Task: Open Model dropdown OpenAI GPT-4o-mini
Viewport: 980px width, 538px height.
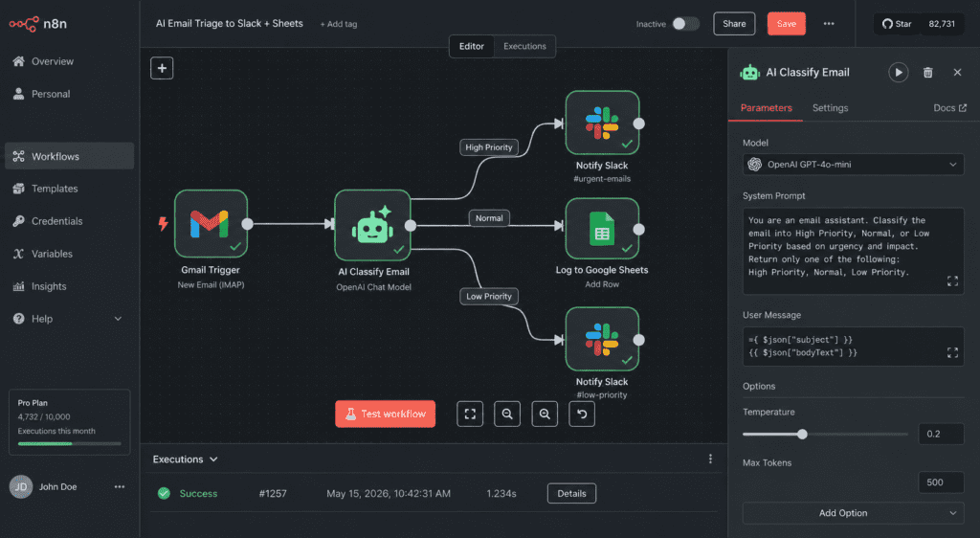Action: 853,165
